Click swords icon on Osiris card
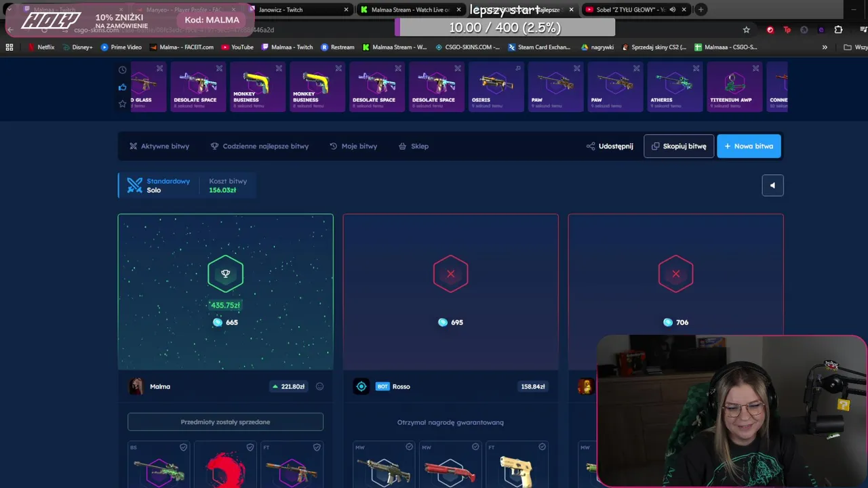 point(517,68)
